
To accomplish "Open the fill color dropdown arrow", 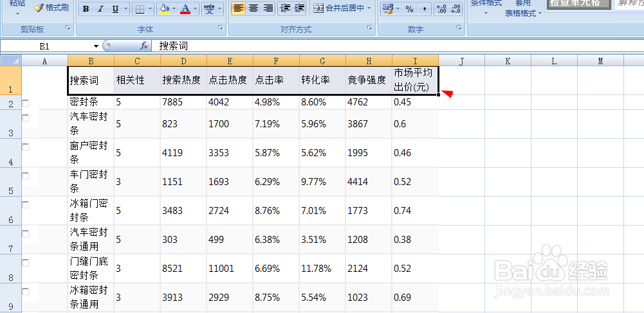I will pyautogui.click(x=174, y=8).
